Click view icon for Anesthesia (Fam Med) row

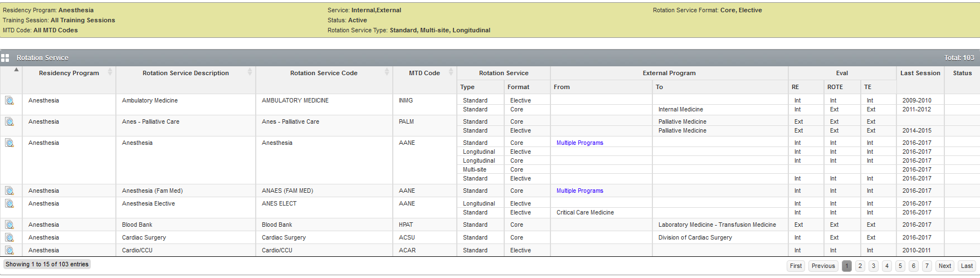point(9,191)
